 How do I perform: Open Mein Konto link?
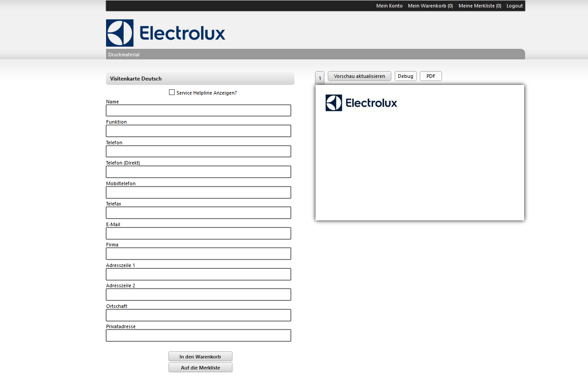390,6
